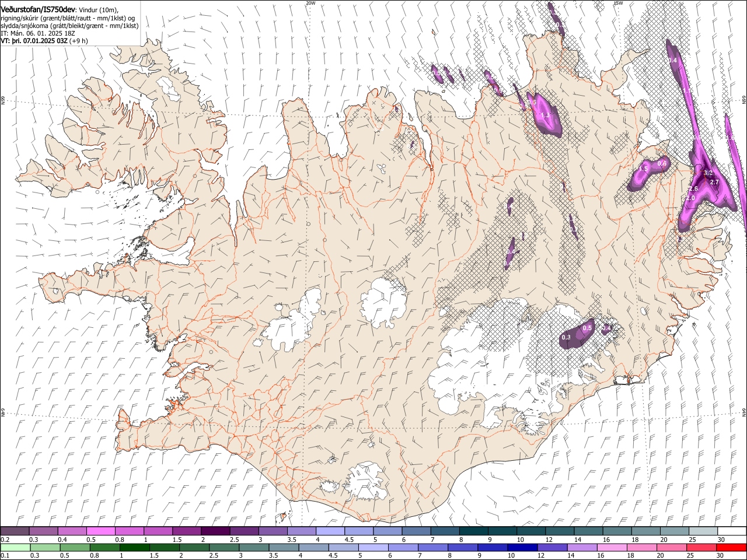Pick the rain-scale 25–30 red swatch

point(700,547)
